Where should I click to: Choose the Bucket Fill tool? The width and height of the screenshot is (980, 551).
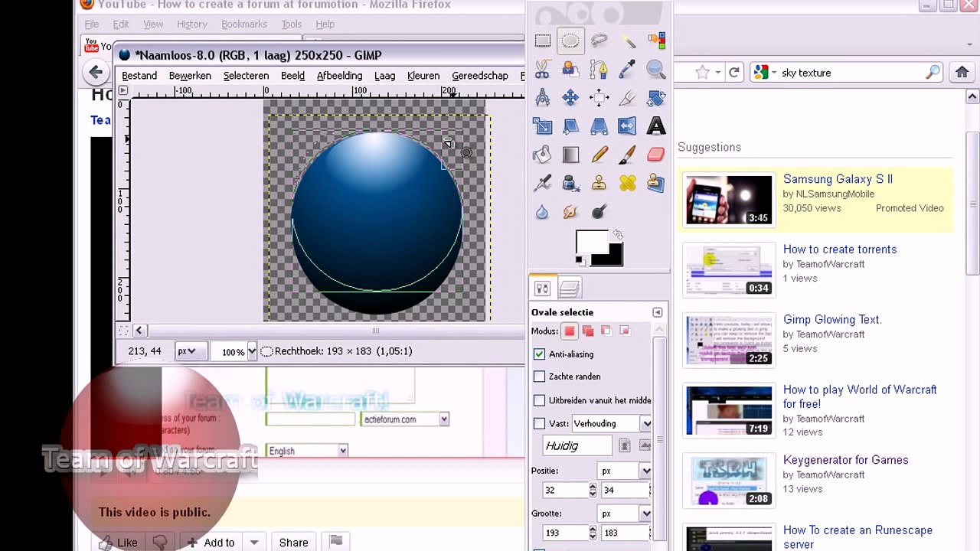tap(543, 155)
